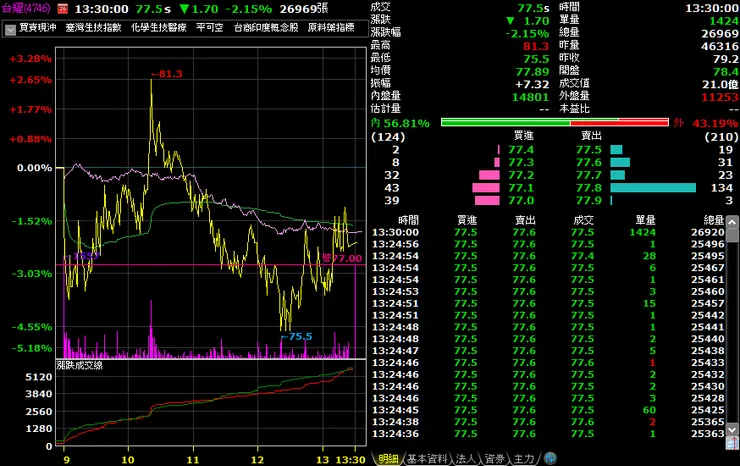Click the 開盤 value 78.4
This screenshot has height=466, width=740.
(726, 72)
